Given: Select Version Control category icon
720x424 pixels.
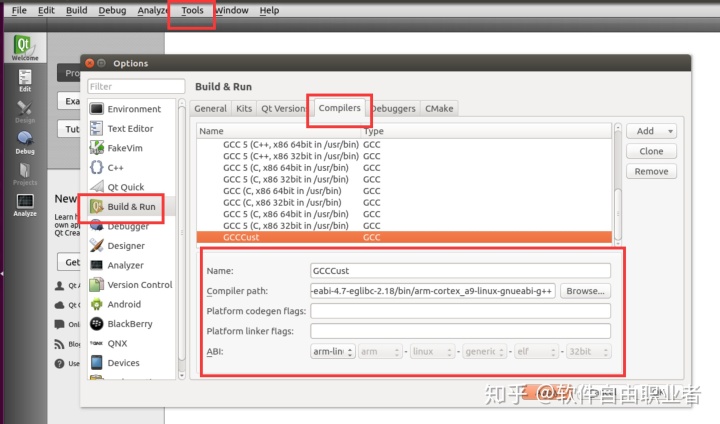Looking at the screenshot, I should point(96,284).
